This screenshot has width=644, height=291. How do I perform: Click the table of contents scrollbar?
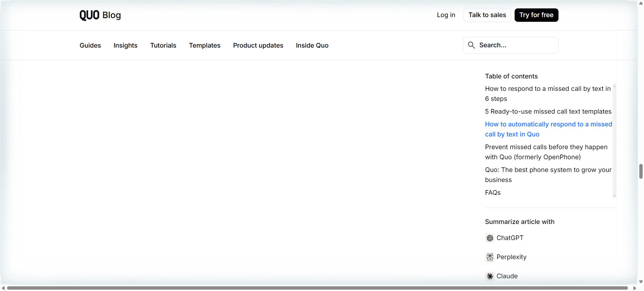(614, 141)
